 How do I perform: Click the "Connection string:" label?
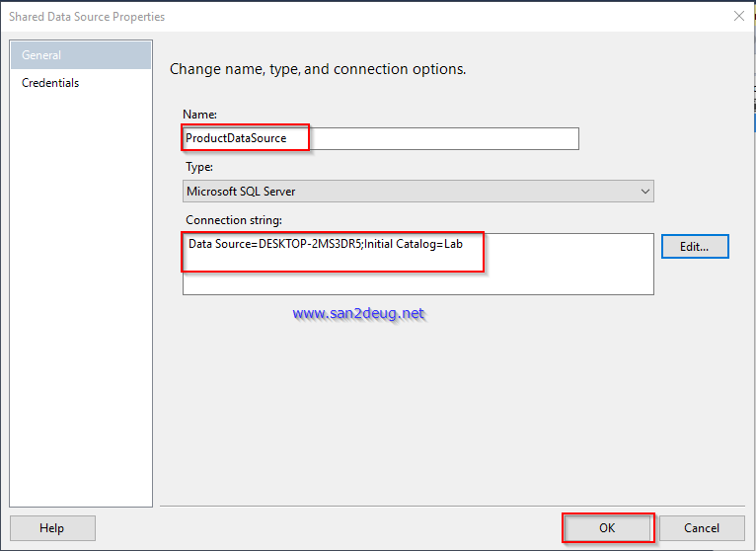point(234,219)
